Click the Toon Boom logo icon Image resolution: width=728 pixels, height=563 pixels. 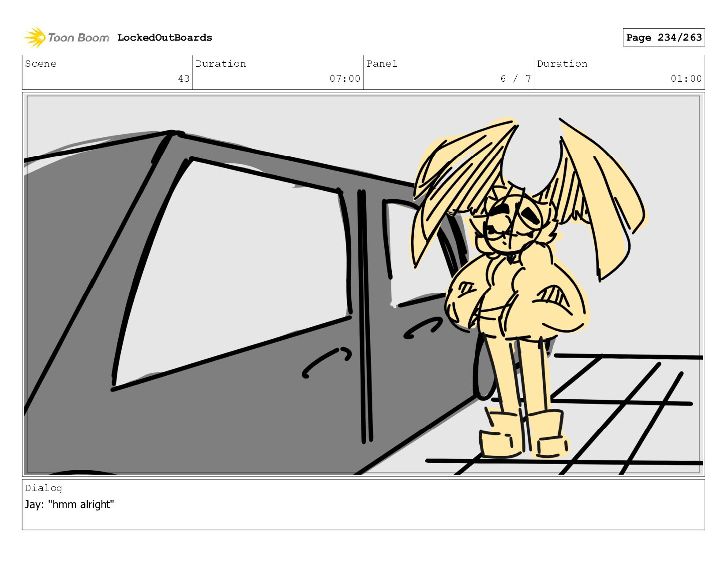pos(35,38)
